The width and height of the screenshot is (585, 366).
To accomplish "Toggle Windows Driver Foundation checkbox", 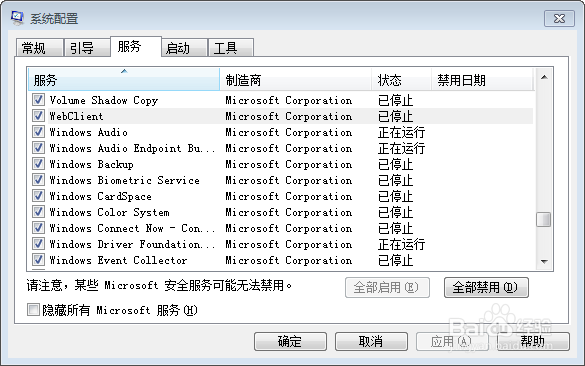I will coord(38,244).
